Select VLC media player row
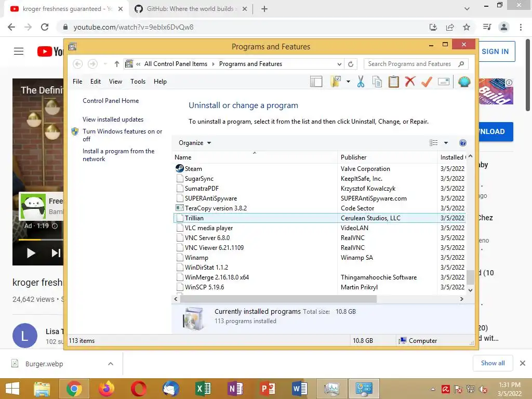The height and width of the screenshot is (399, 532). pos(320,228)
